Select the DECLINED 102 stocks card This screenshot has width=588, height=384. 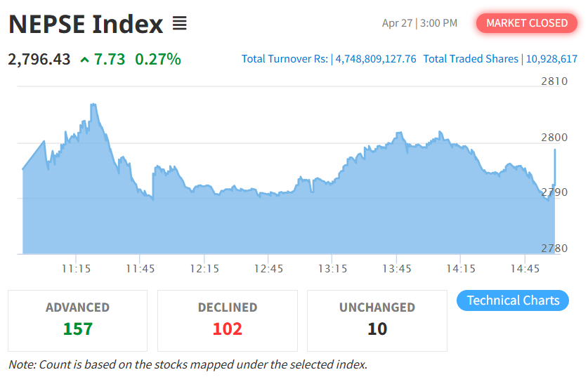(228, 320)
